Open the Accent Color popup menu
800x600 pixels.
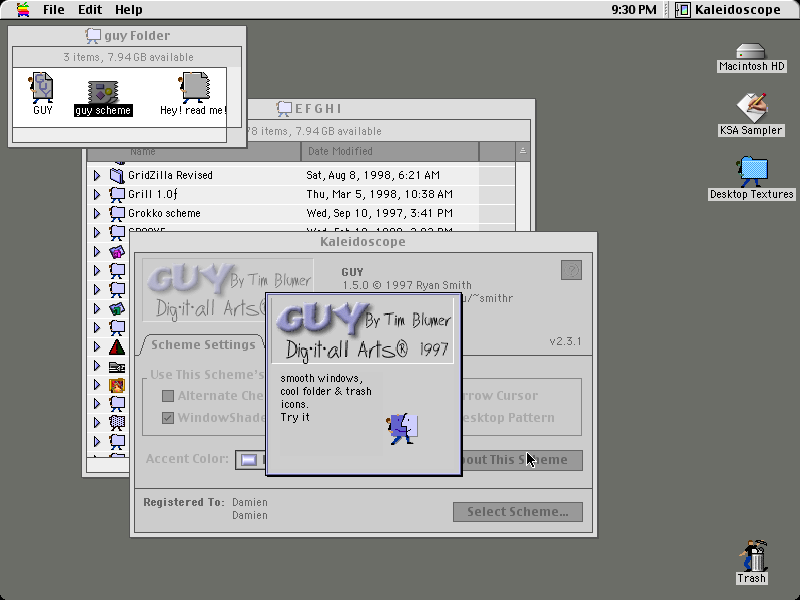[251, 460]
